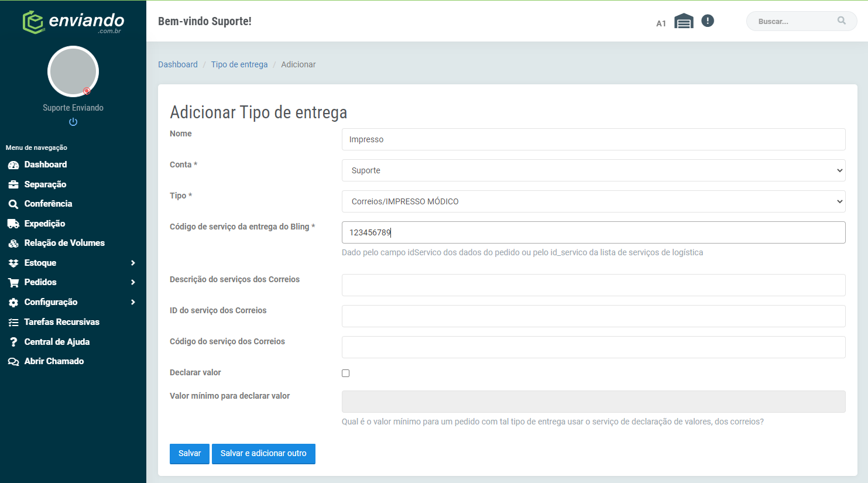The image size is (868, 483).
Task: Click the Nome input field
Action: [x=593, y=139]
